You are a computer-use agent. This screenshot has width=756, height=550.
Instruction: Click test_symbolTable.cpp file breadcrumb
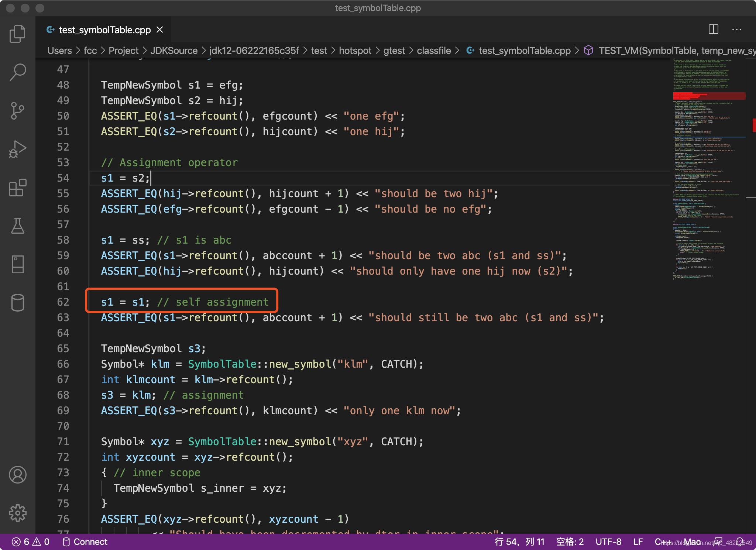[x=519, y=51]
